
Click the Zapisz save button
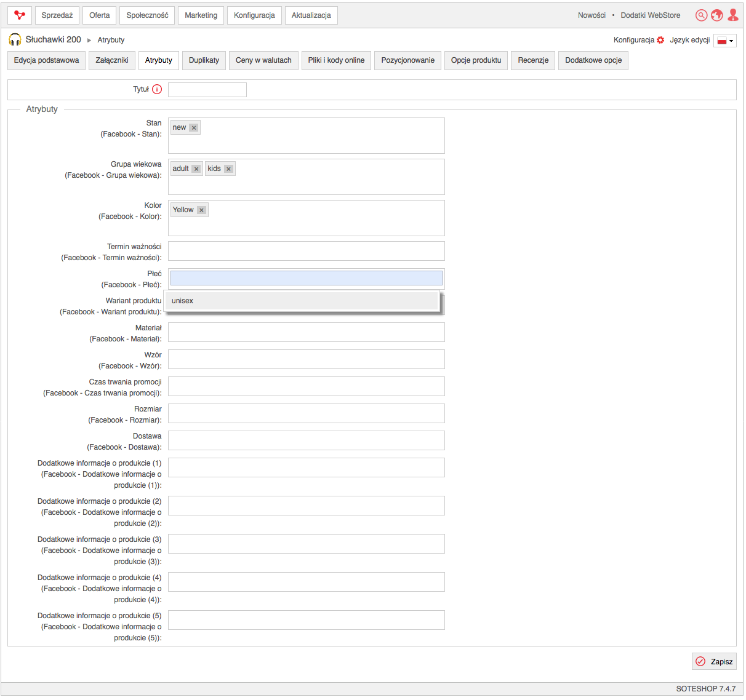coord(714,662)
